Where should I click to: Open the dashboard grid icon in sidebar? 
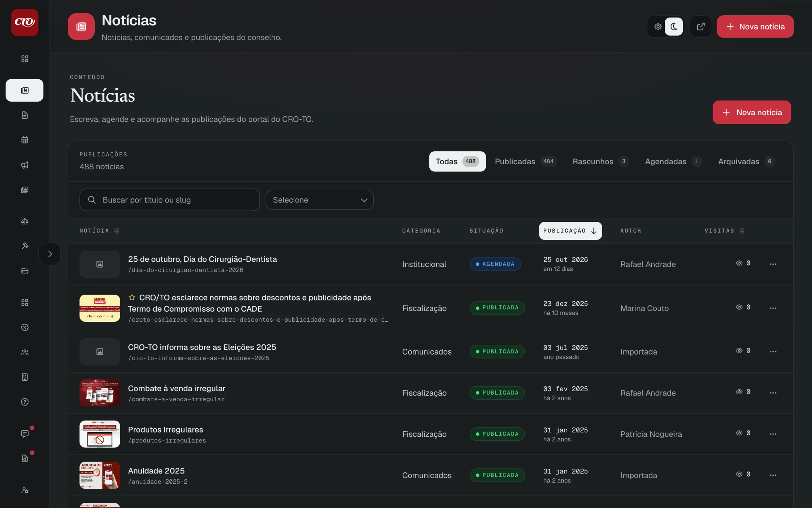pyautogui.click(x=25, y=59)
